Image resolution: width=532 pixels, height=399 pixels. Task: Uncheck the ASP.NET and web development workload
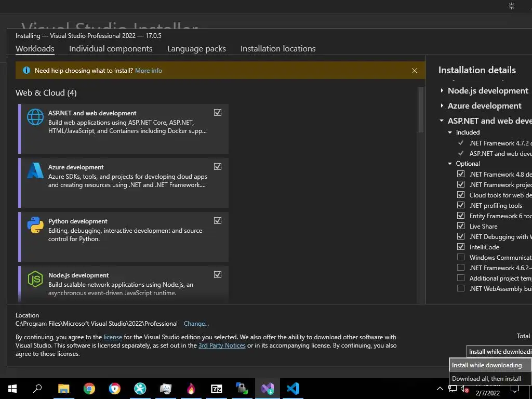coord(218,112)
